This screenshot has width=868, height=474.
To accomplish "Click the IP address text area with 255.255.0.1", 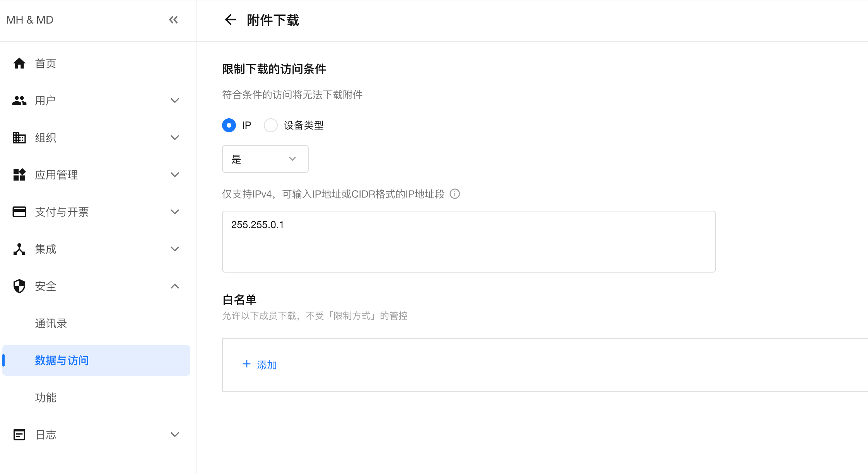I will click(469, 242).
